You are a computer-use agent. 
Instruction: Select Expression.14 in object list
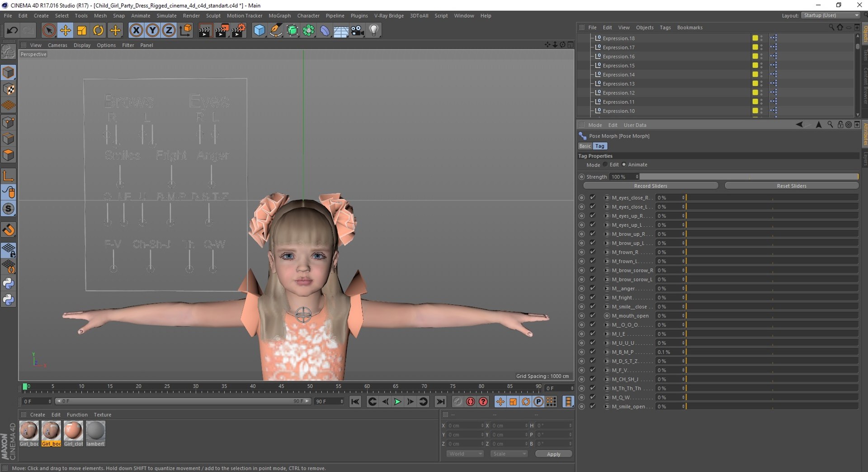pos(618,75)
